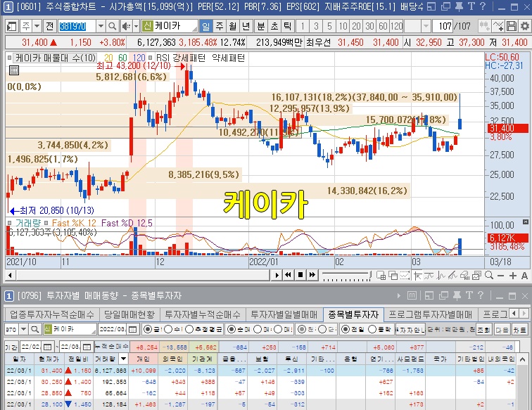Open calendar icon for period start 22/02

pyautogui.click(x=48, y=347)
